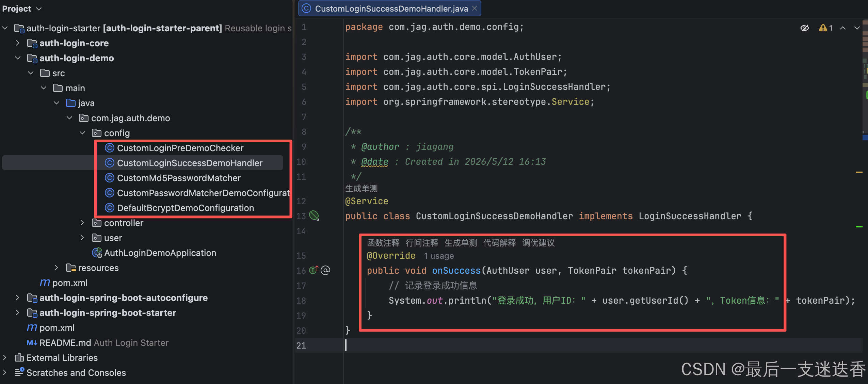
Task: Expand the user package
Action: 83,238
